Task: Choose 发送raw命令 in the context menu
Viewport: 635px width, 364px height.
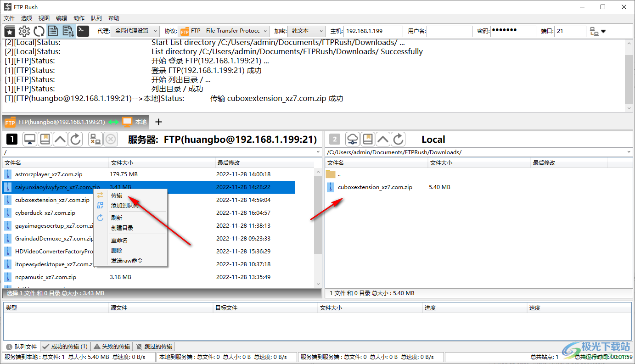Action: [x=130, y=260]
